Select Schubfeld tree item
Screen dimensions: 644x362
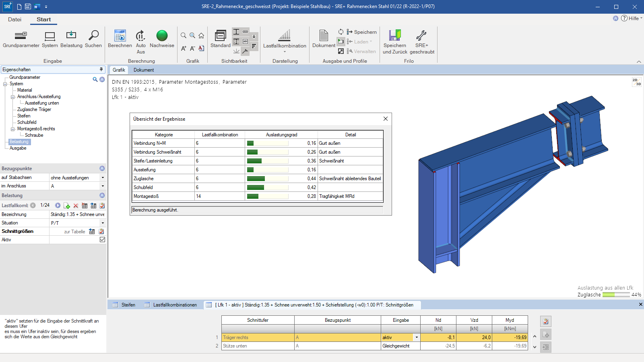pos(27,122)
